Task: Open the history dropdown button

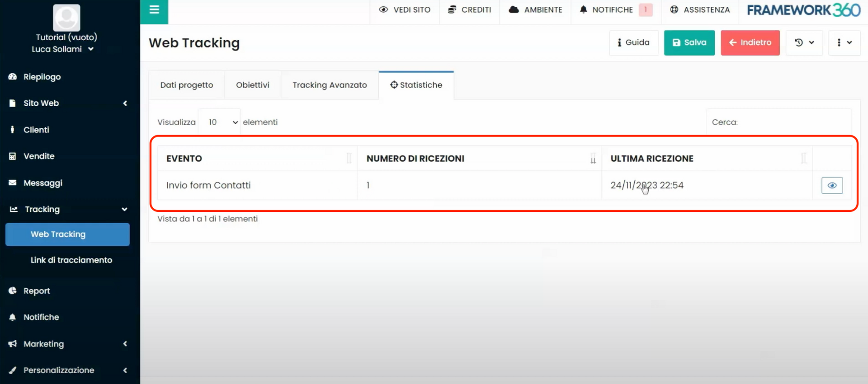Action: [x=804, y=42]
